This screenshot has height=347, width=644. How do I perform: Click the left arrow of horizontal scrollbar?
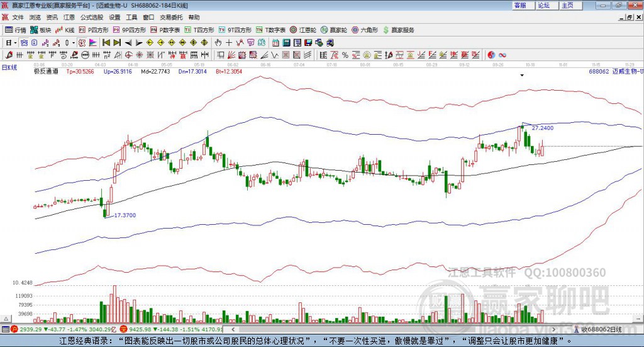pyautogui.click(x=233, y=329)
